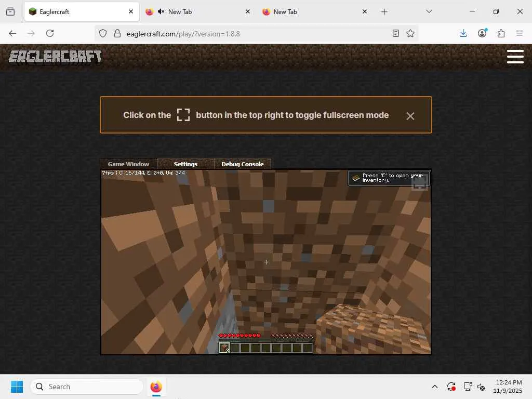Open the Windows Start menu
The image size is (532, 399).
17,387
